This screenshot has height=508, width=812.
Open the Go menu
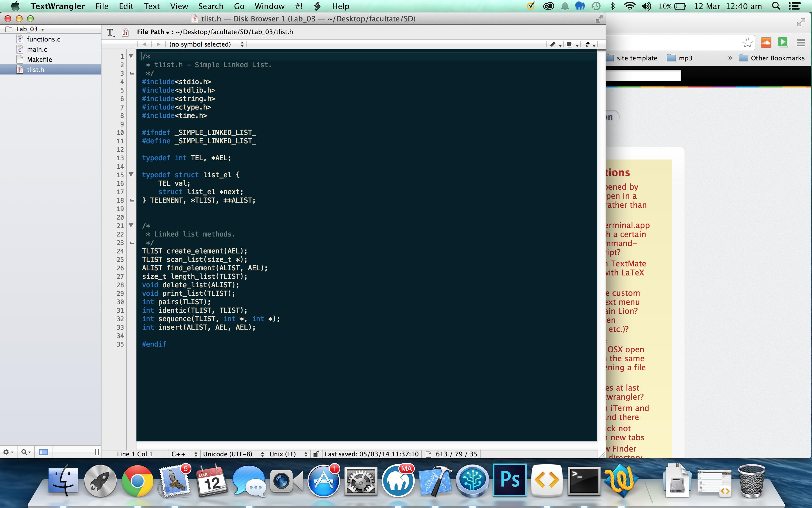[239, 6]
